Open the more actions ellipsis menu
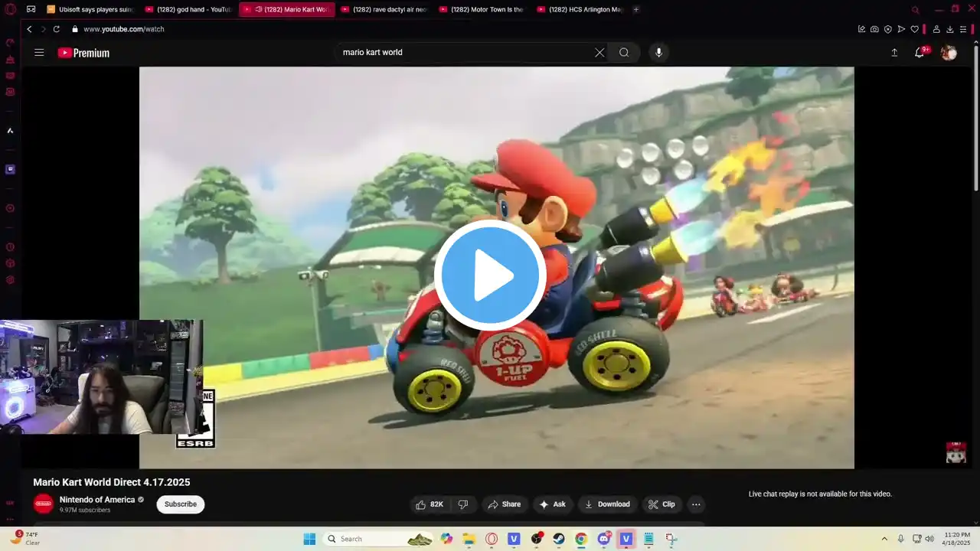 pyautogui.click(x=696, y=504)
